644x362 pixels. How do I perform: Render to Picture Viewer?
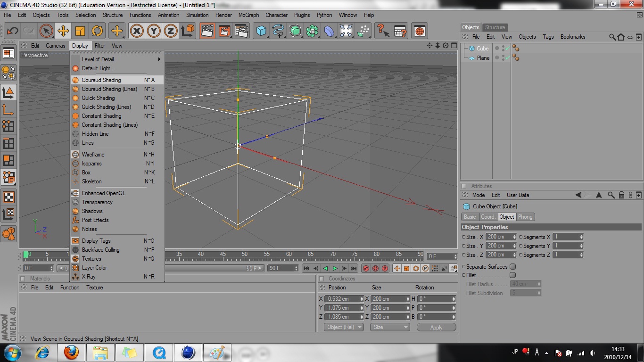click(x=224, y=31)
